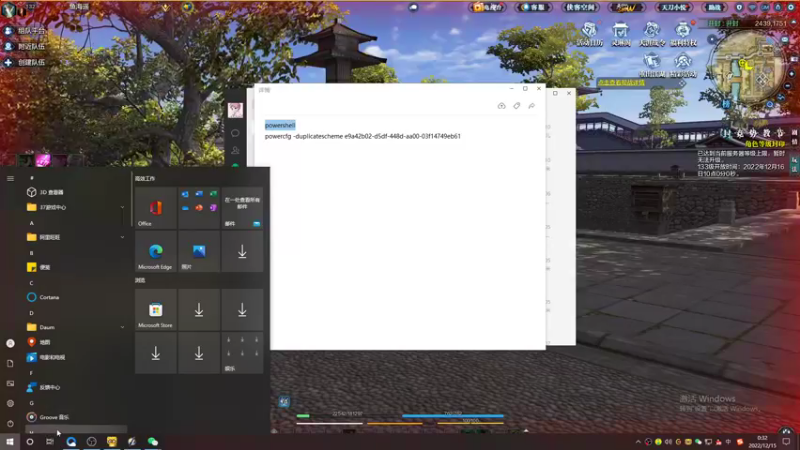Click the Power icon in Start rail
Screen dimensions: 800x450
(x=10, y=423)
